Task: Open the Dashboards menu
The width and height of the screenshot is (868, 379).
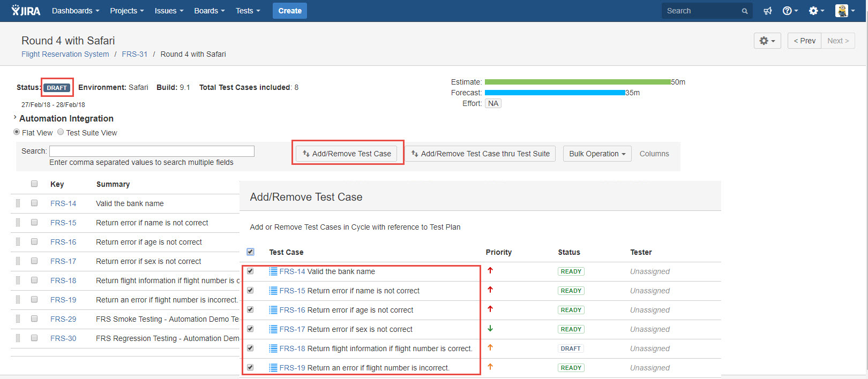Action: (76, 11)
